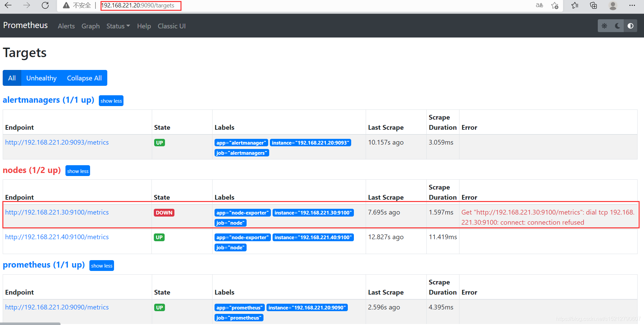The height and width of the screenshot is (325, 644).
Task: Open the Status dropdown menu
Action: point(118,26)
